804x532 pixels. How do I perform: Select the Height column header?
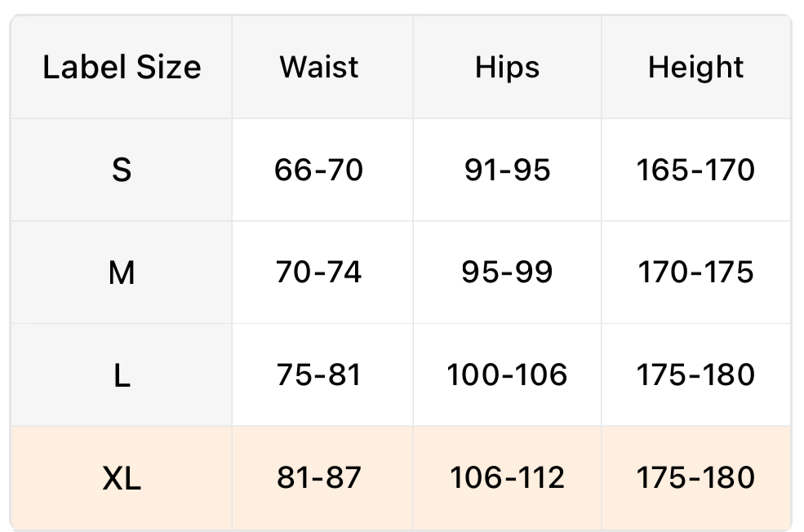tap(695, 67)
